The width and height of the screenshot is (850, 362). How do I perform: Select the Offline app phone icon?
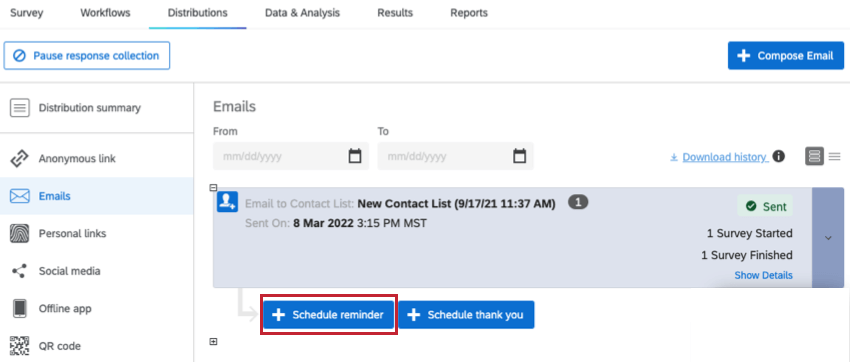20,308
